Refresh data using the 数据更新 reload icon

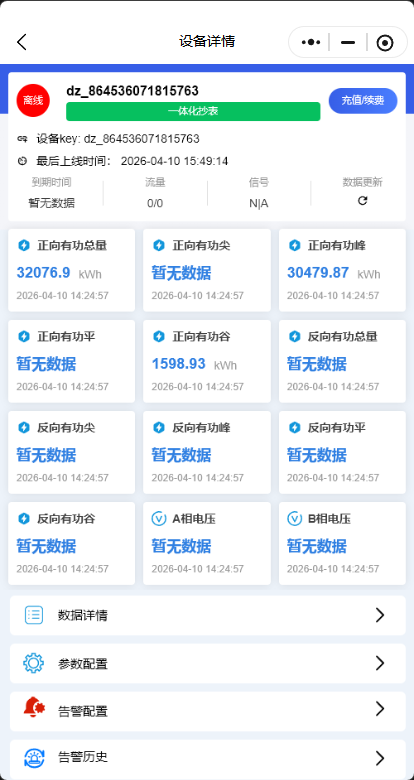pos(363,200)
